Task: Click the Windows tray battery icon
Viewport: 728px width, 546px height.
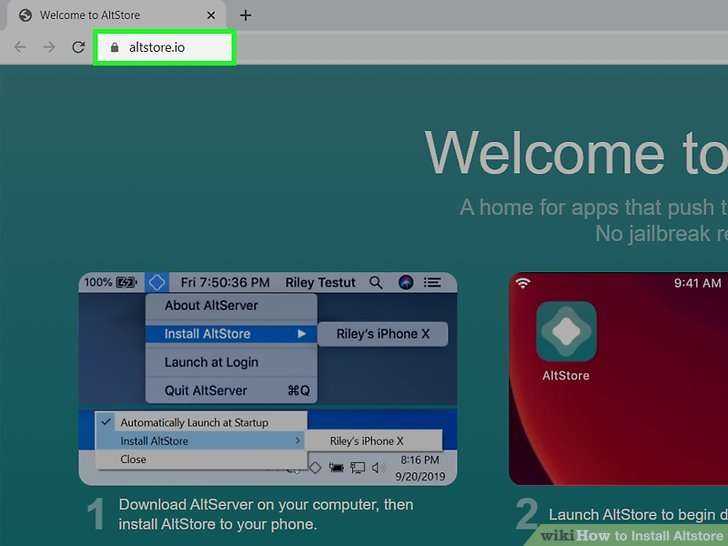Action: (336, 468)
